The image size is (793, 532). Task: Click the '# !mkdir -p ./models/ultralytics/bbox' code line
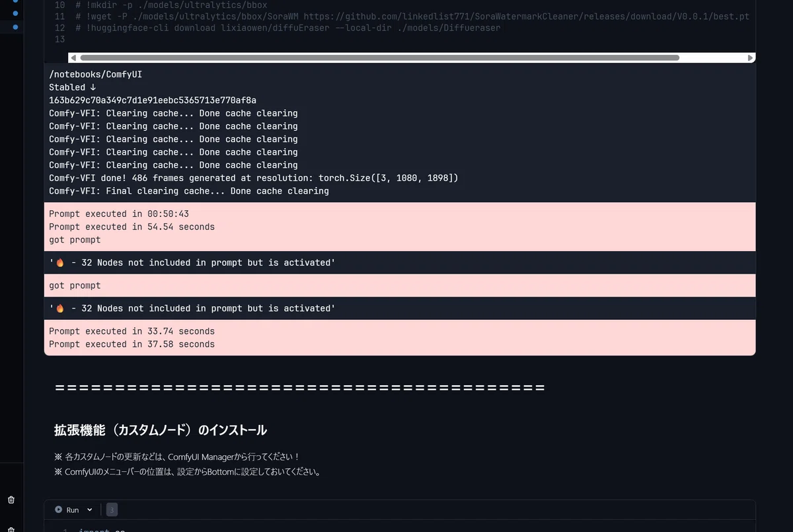coord(171,5)
